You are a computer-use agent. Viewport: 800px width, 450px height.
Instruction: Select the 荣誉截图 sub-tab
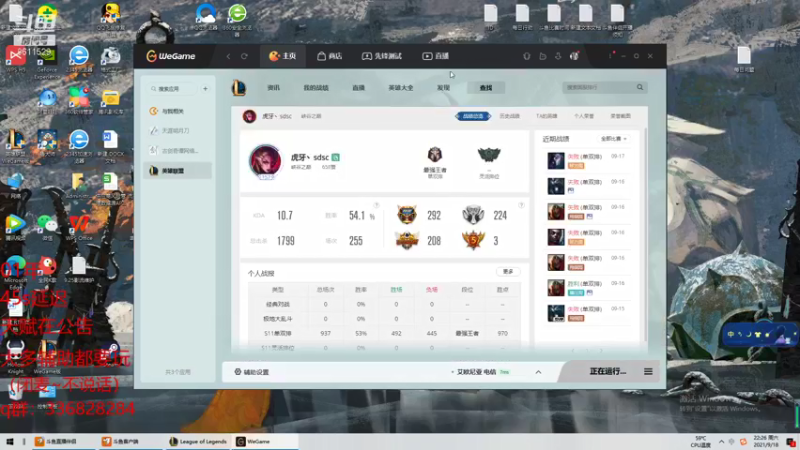tap(620, 116)
